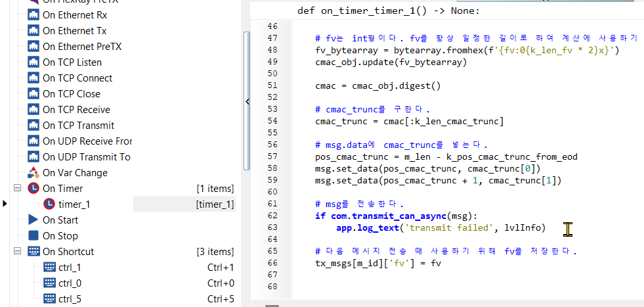Click line number 62 in gutter
Viewport: 644px width, 307px height.
click(272, 215)
